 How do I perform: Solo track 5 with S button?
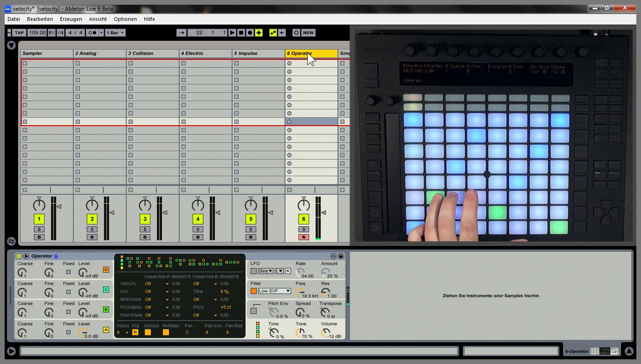pos(251,230)
